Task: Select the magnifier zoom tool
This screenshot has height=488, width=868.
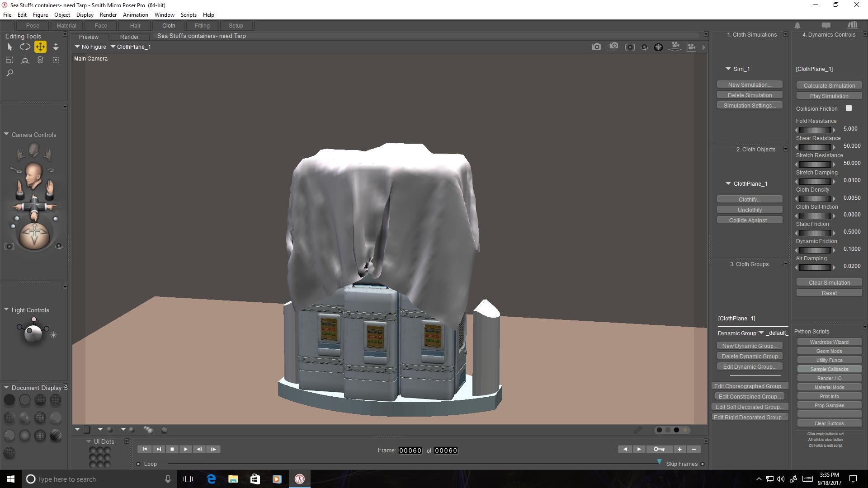Action: (x=9, y=73)
